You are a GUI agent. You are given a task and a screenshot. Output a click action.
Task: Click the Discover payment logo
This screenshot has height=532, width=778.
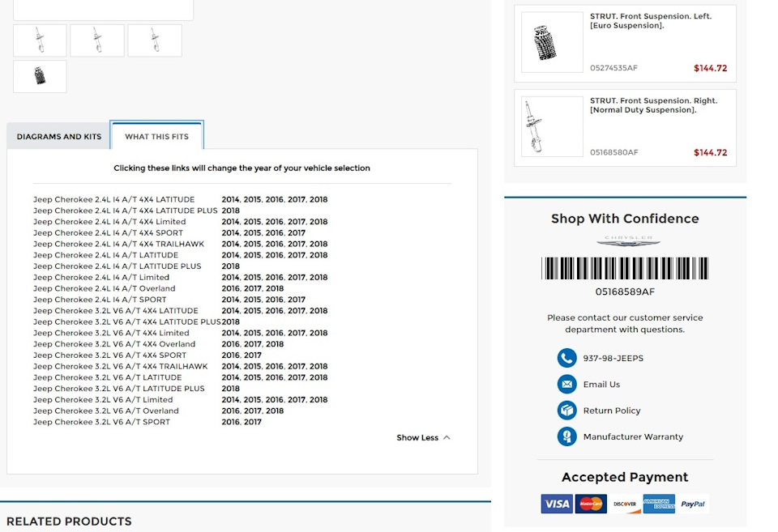(x=625, y=504)
